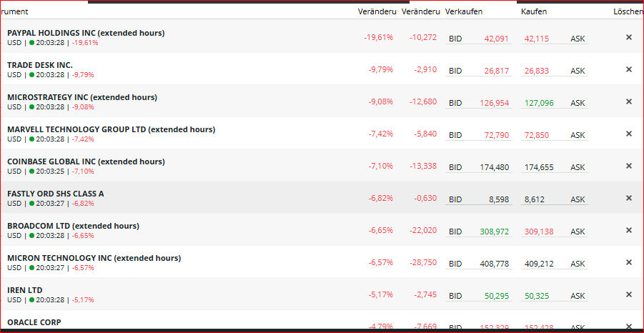This screenshot has height=333, width=644.
Task: Click PayPal ASK price 42,115
Action: [537, 39]
